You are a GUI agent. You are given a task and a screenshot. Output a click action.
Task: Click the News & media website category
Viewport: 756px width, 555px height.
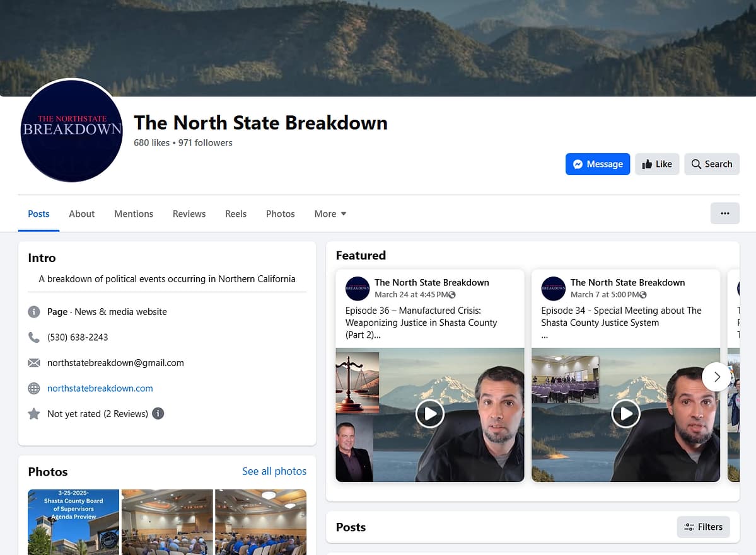click(120, 312)
